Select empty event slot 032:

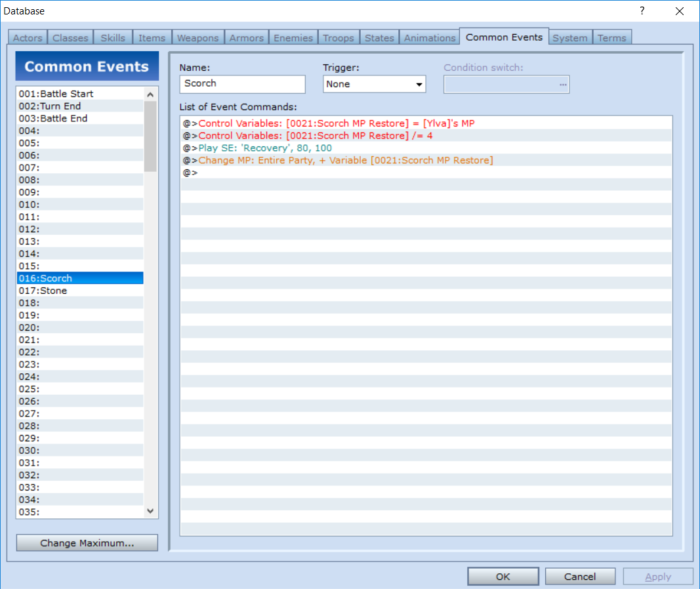click(80, 476)
